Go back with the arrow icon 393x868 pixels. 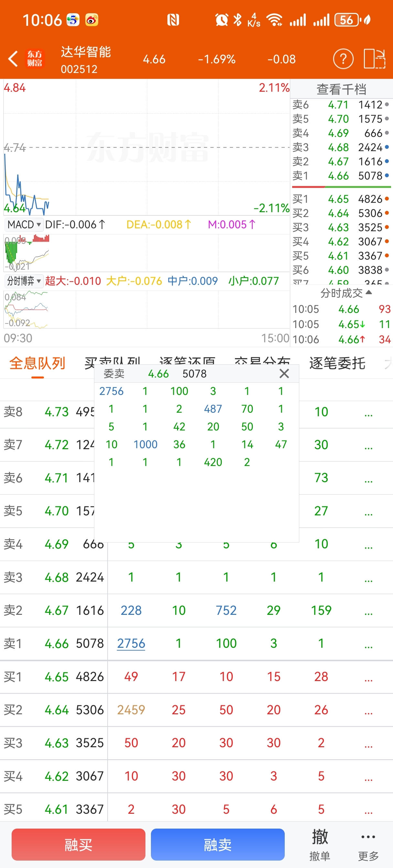pyautogui.click(x=13, y=59)
